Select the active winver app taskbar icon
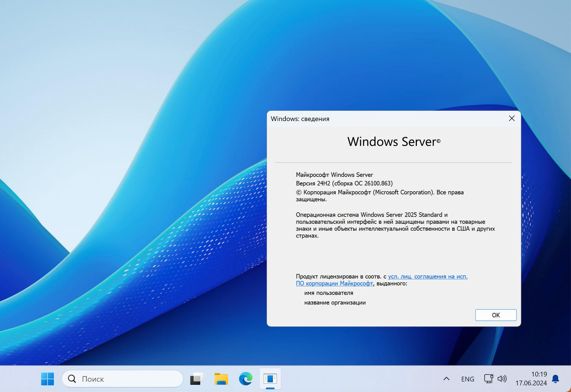Screen dimensions: 571x392 tap(270, 379)
